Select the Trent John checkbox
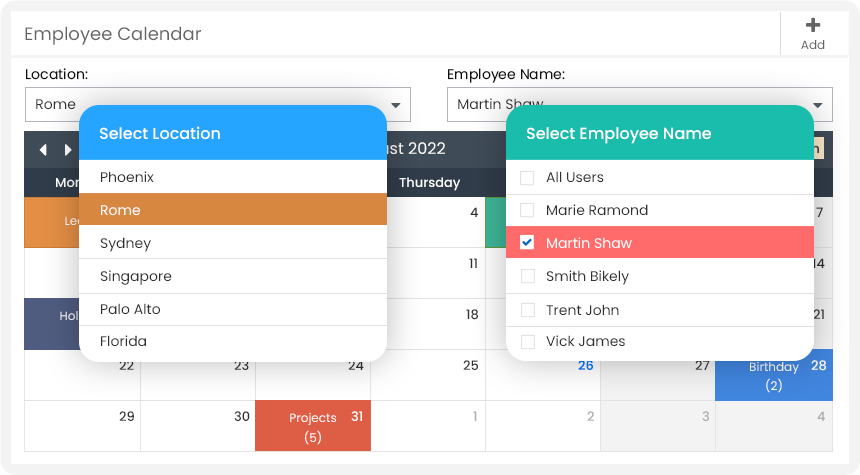The height and width of the screenshot is (475, 860). click(527, 310)
